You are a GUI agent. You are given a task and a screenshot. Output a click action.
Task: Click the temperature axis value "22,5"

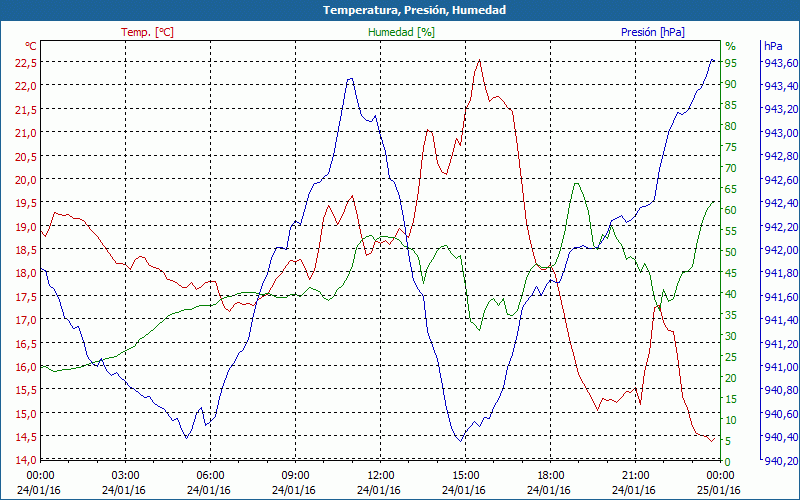point(27,62)
